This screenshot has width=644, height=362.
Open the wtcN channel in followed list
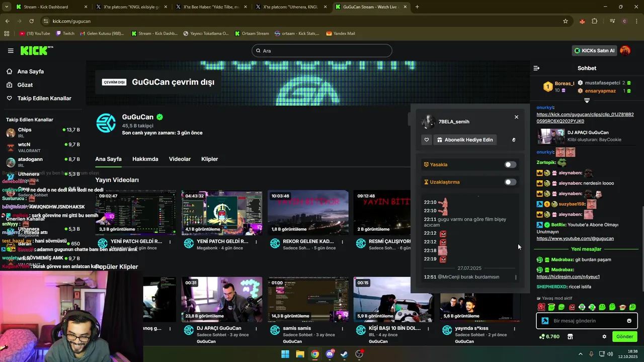[43, 147]
